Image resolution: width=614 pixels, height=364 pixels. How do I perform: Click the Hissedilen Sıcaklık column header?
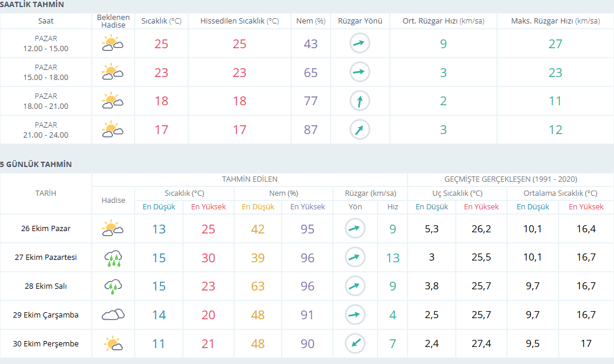239,21
